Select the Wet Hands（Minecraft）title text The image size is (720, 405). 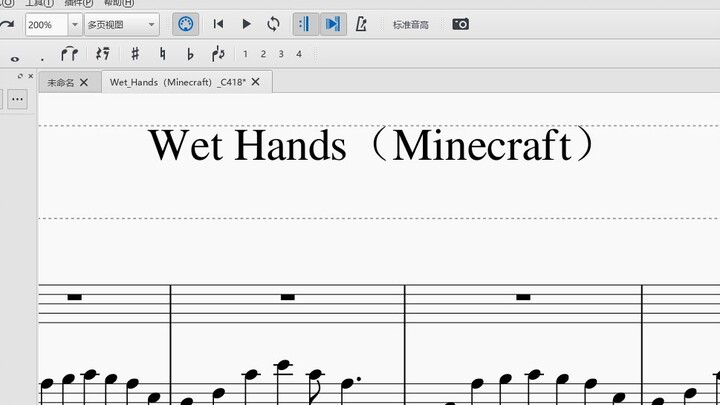pyautogui.click(x=372, y=146)
